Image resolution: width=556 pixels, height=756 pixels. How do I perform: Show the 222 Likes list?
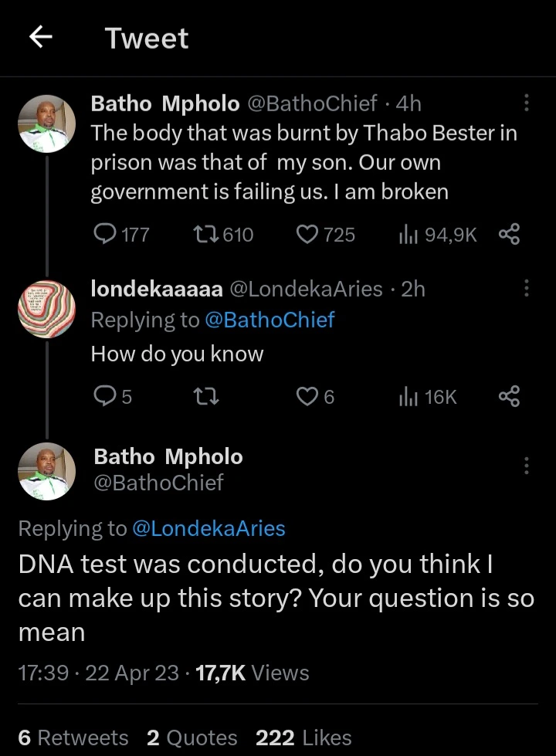point(303,737)
